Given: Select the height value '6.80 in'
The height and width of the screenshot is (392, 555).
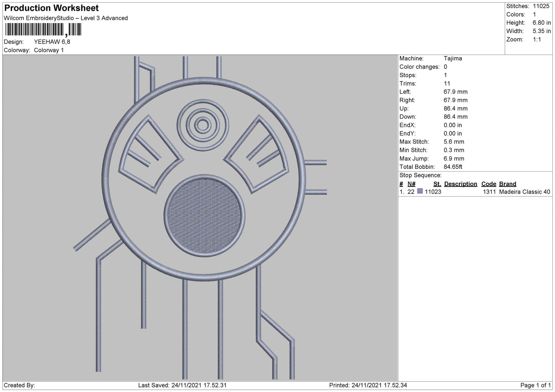Looking at the screenshot, I should tap(542, 23).
